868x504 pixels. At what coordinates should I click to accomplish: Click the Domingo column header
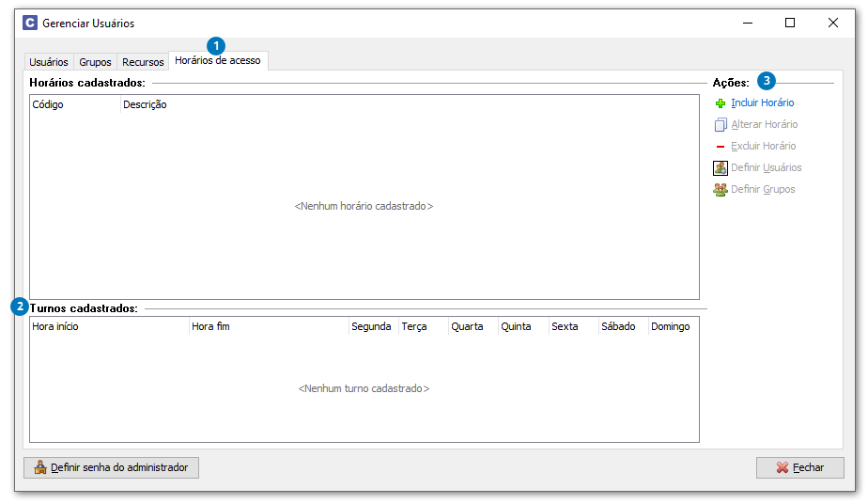674,327
